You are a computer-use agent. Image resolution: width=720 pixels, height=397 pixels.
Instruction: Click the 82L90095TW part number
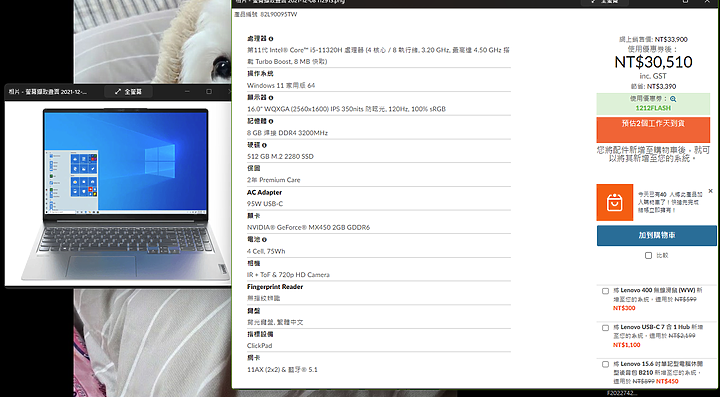tap(279, 14)
